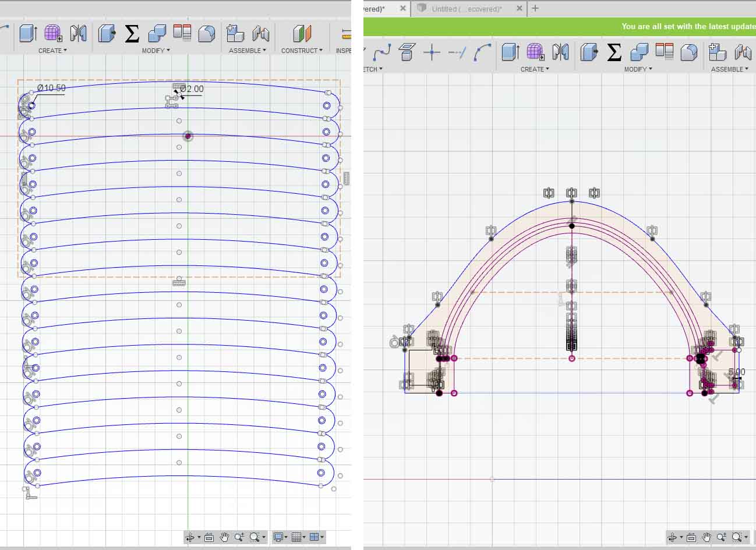This screenshot has width=756, height=550.
Task: Click the Ø2.00 diameter dimension label
Action: [x=192, y=89]
